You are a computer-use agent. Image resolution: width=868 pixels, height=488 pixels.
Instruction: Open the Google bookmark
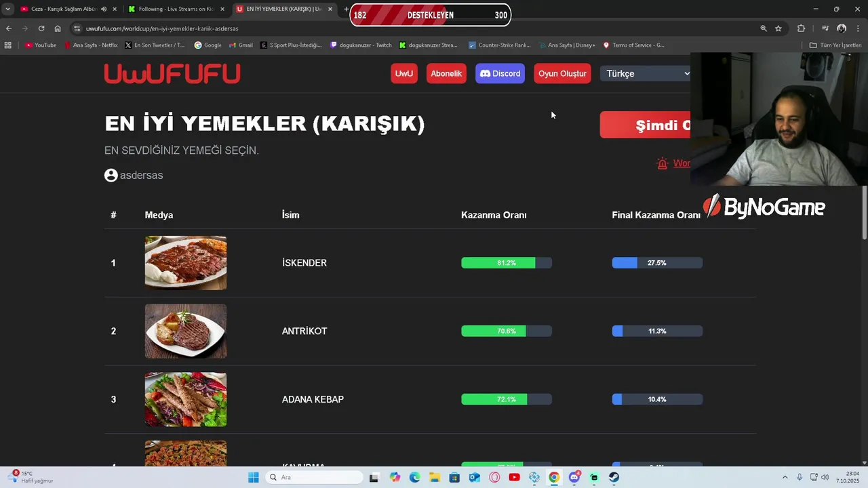208,45
